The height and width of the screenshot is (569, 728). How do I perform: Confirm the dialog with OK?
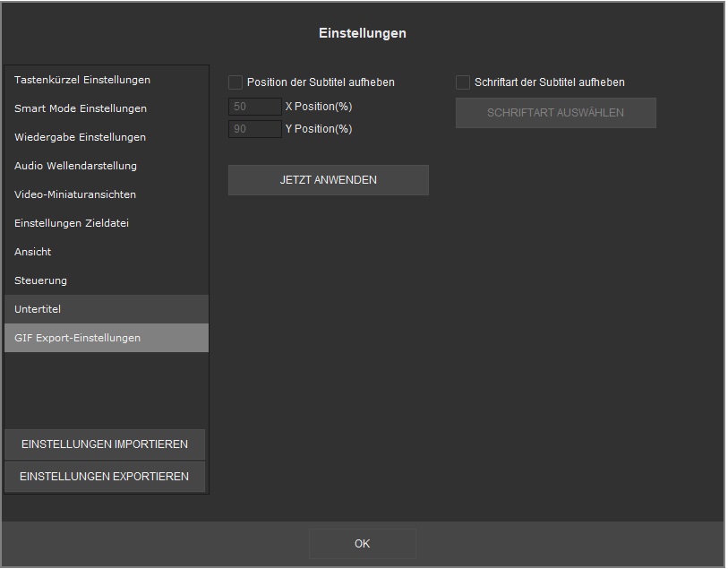[362, 543]
